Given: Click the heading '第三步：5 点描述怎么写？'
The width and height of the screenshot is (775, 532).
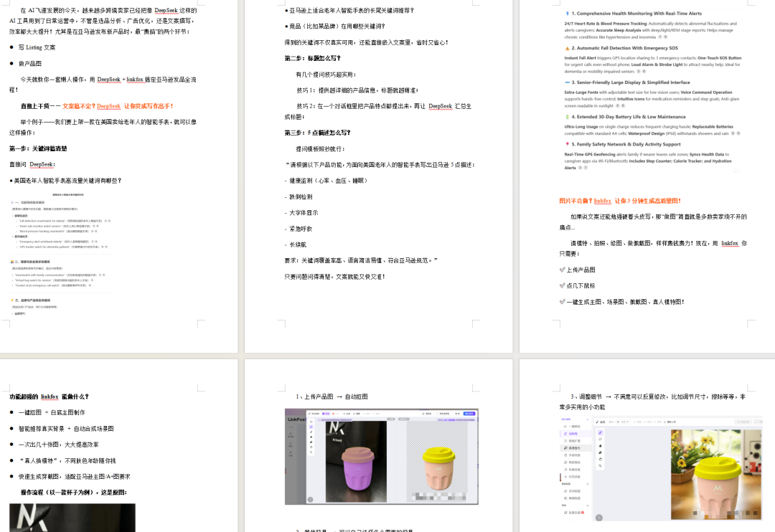Looking at the screenshot, I should 317,133.
